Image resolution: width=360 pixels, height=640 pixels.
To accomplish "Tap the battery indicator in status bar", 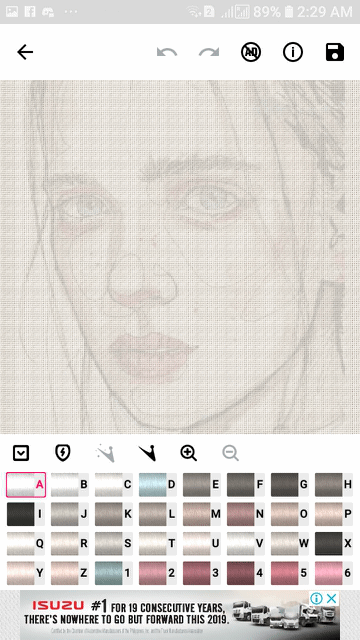I will click(x=289, y=11).
